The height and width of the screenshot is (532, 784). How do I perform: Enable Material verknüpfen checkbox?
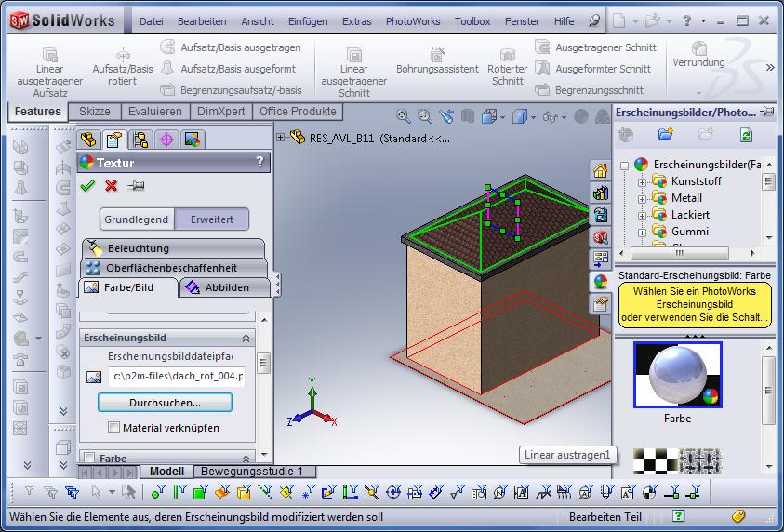(113, 428)
